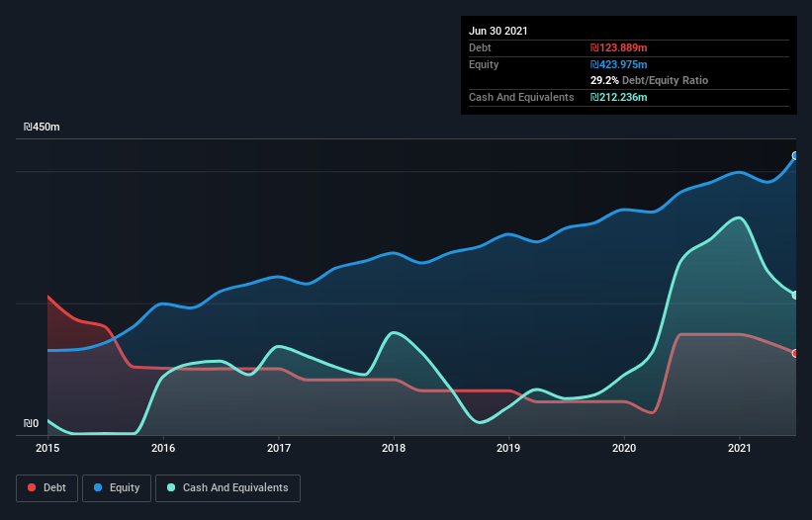This screenshot has height=520, width=812.
Task: Click the ₪450m y-axis label
Action: point(42,127)
